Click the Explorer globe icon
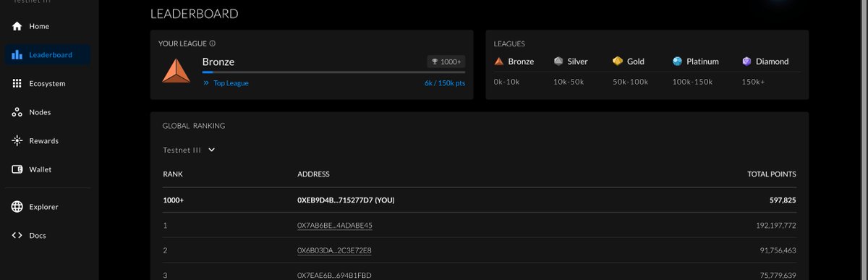Screen dimensions: 868x280 (x=17, y=207)
